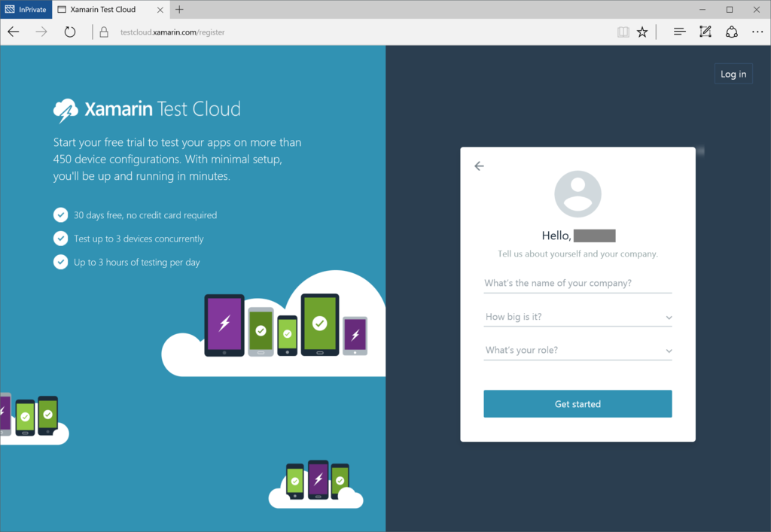Click the back arrow in registration card
The height and width of the screenshot is (532, 771).
479,166
